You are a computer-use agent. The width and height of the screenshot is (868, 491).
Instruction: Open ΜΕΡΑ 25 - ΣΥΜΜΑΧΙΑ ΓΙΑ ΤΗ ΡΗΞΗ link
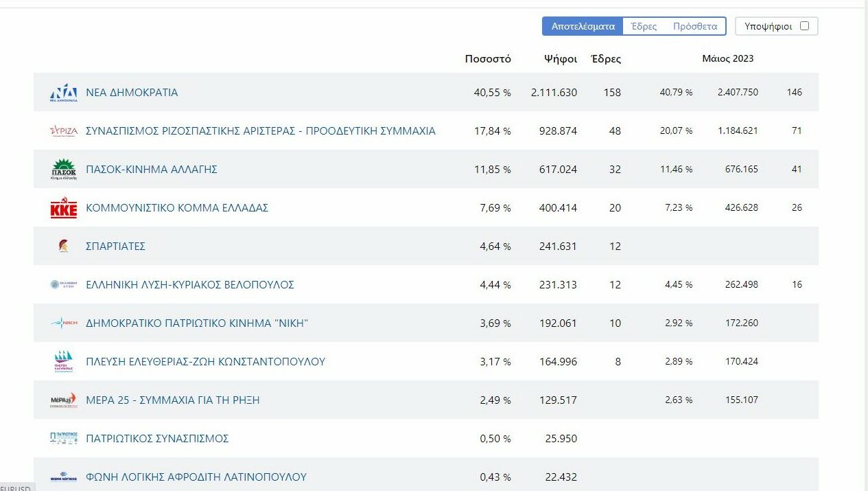pos(173,400)
